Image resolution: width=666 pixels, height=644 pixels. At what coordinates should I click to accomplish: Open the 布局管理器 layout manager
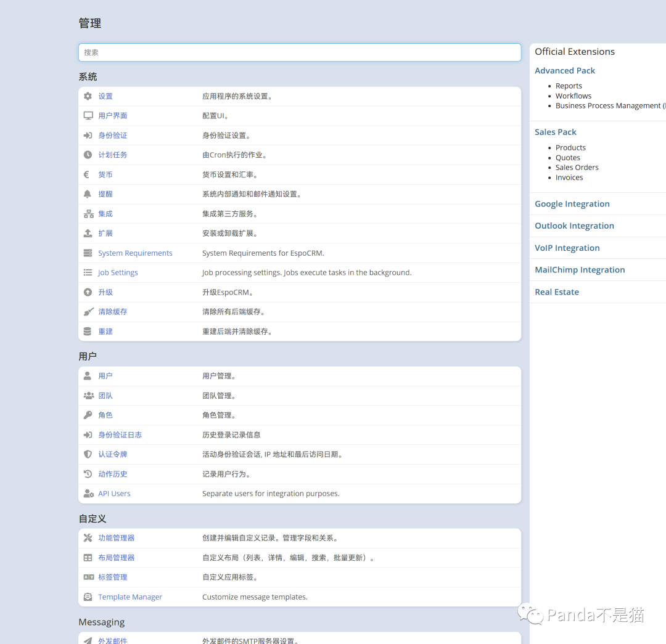(117, 558)
